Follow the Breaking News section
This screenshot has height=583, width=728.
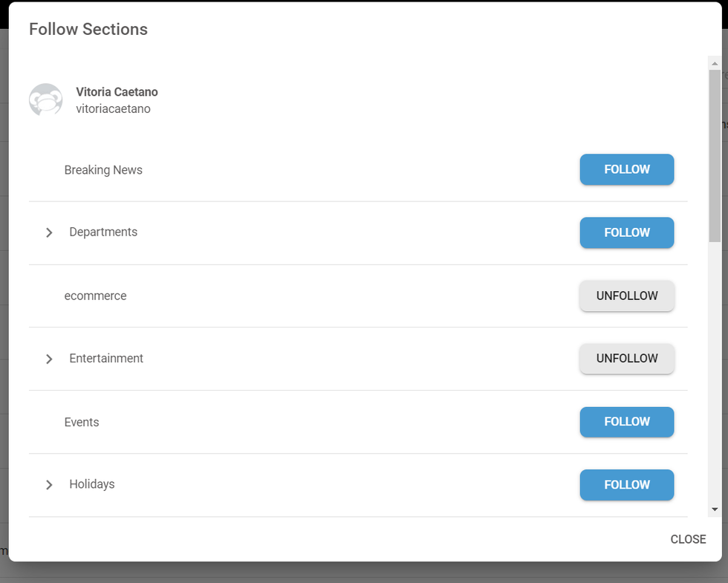(x=626, y=169)
